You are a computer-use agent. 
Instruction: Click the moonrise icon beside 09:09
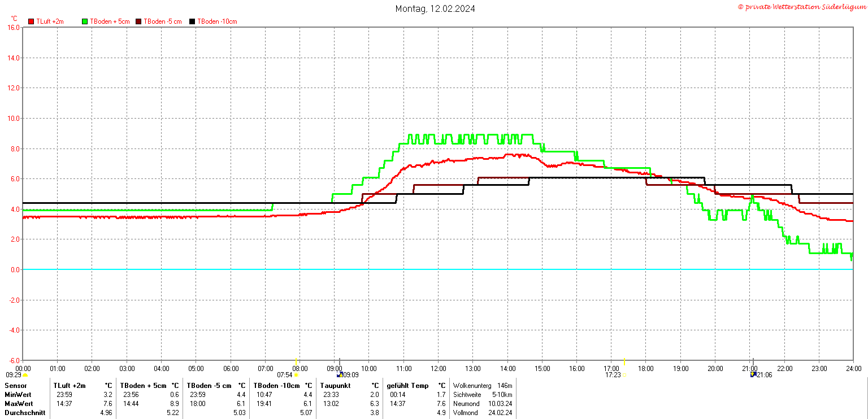(339, 374)
